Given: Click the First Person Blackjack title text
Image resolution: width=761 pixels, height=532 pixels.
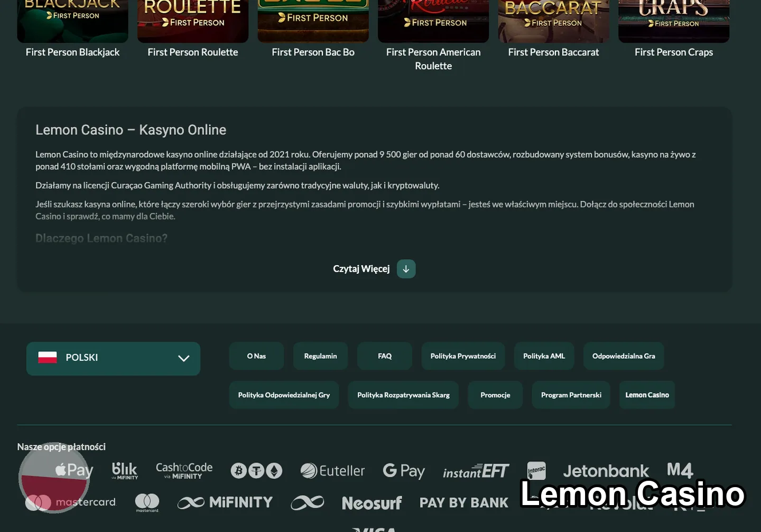Looking at the screenshot, I should coord(72,52).
